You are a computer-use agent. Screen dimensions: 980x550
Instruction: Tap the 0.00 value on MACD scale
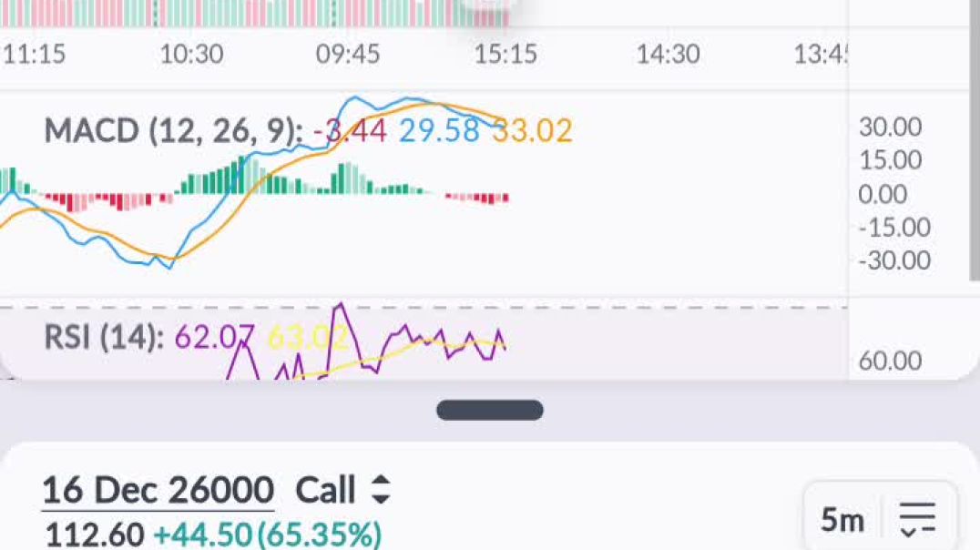885,193
